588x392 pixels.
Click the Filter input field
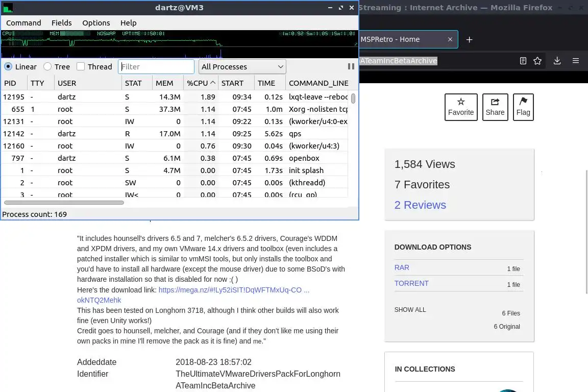coord(156,67)
